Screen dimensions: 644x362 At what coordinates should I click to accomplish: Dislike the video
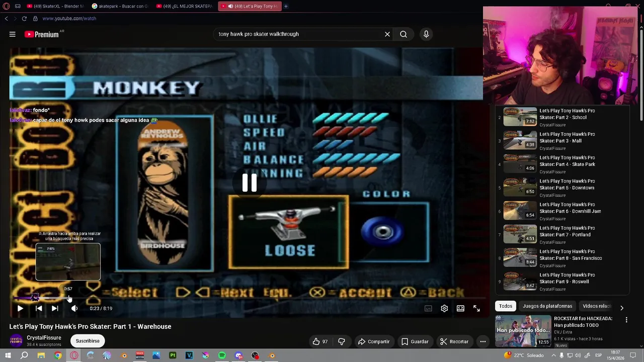coord(342,341)
